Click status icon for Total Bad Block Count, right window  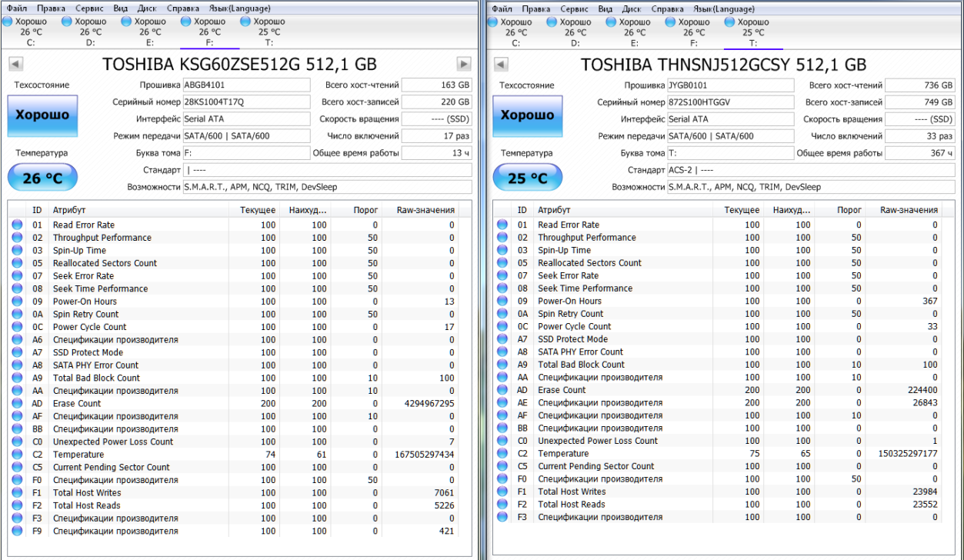502,365
